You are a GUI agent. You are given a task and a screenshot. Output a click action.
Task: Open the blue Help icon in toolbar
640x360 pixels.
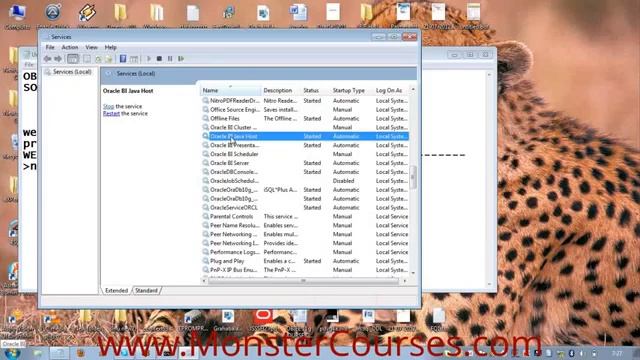123,59
